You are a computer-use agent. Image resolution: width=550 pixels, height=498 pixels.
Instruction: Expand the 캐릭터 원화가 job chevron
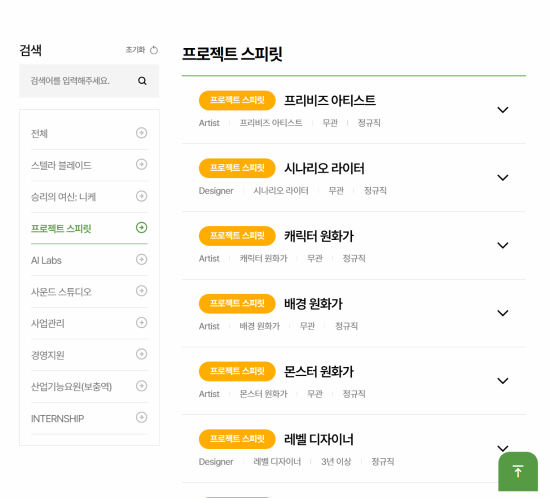[x=503, y=245]
